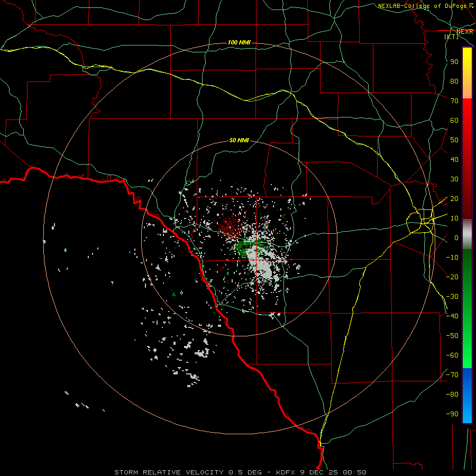Click the -70 value on the velocity scale
This screenshot has width=476, height=476.
(452, 375)
